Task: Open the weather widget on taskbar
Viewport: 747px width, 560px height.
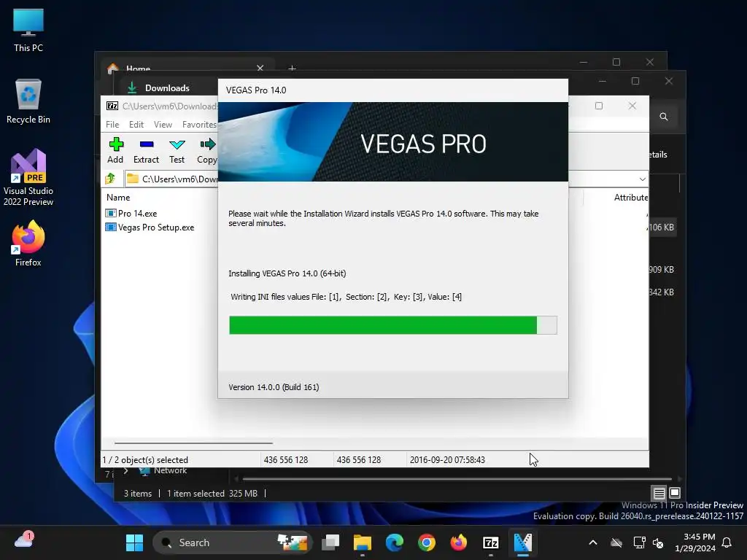Action: click(24, 540)
